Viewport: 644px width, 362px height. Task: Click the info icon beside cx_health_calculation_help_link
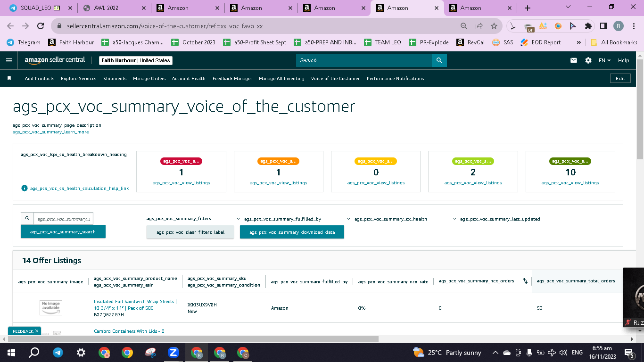[x=25, y=188]
